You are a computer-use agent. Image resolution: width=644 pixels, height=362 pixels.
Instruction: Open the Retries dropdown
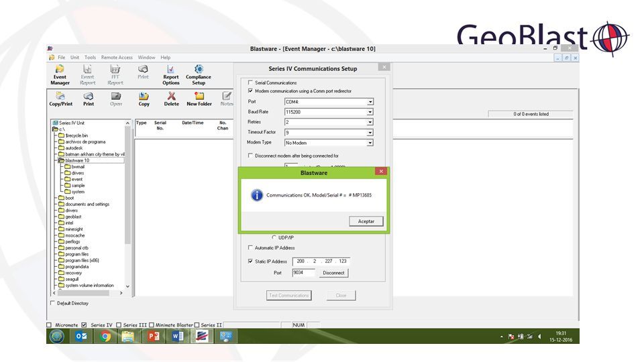coord(370,122)
